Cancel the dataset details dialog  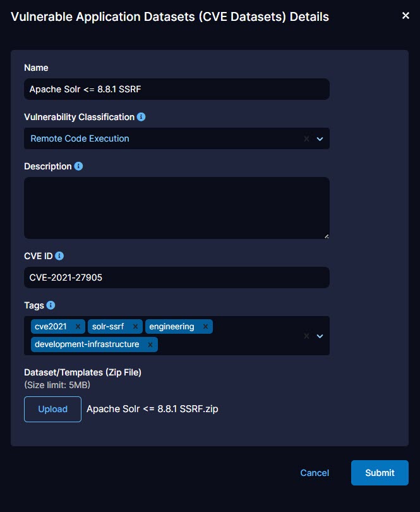click(315, 473)
